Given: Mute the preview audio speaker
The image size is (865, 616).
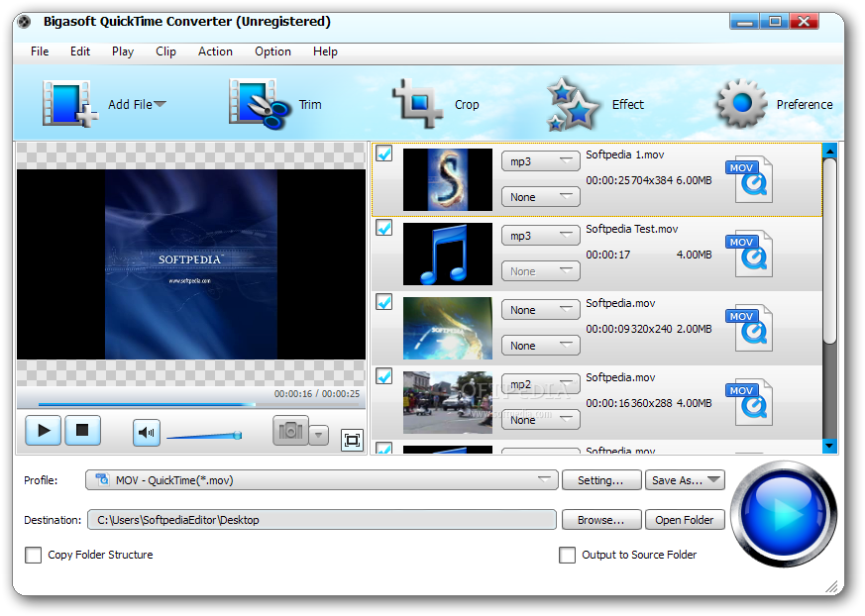Looking at the screenshot, I should pos(147,433).
